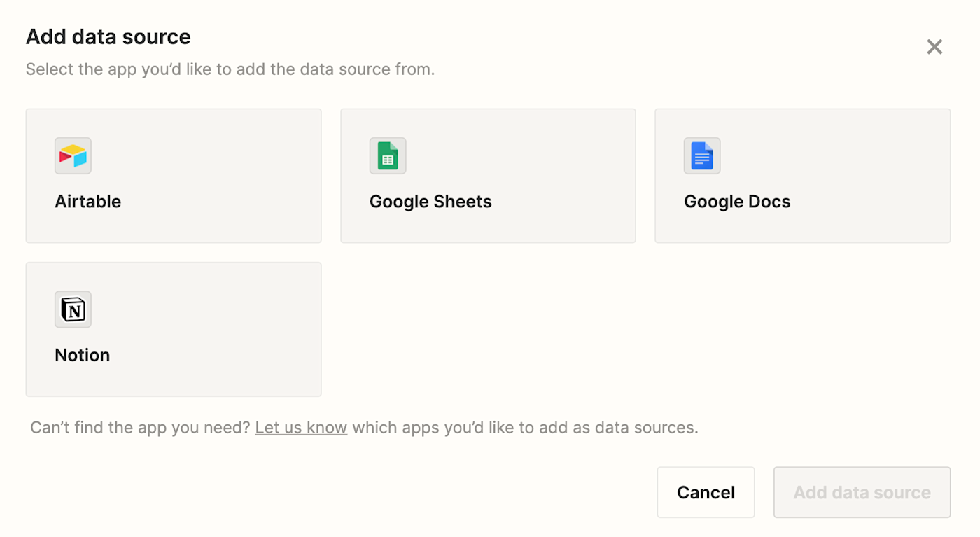
Task: Click the "Can't find the app" text
Action: [140, 427]
